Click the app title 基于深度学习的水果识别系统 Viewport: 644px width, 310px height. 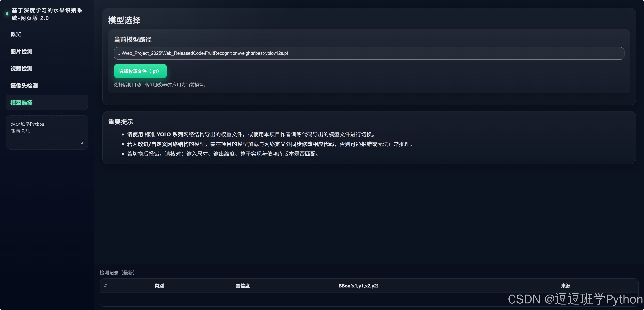(47, 14)
